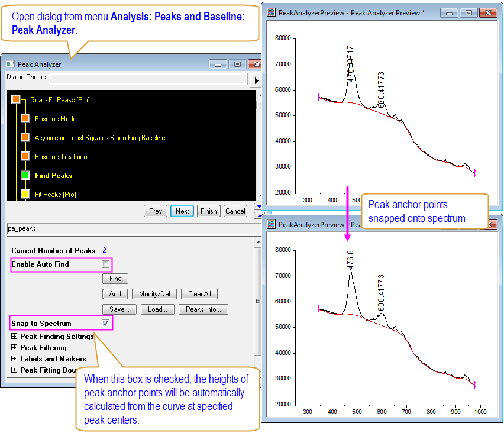Click the Clear All button
Image resolution: width=504 pixels, height=433 pixels.
(x=199, y=294)
